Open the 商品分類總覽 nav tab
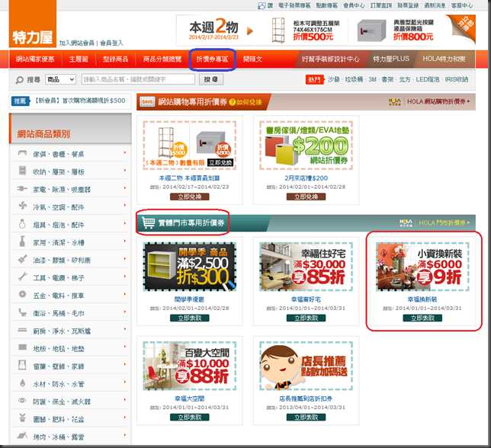The image size is (491, 448). coord(162,59)
